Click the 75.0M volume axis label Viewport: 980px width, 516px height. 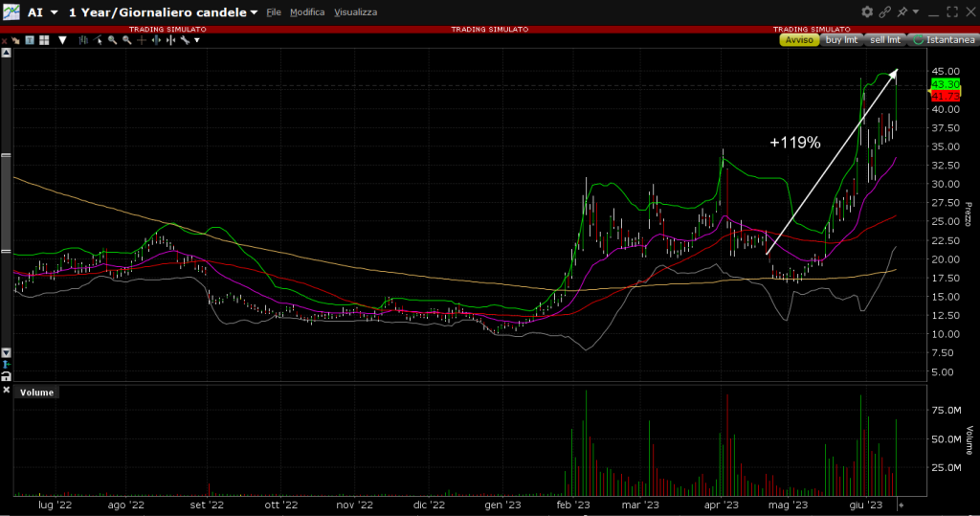coord(946,411)
